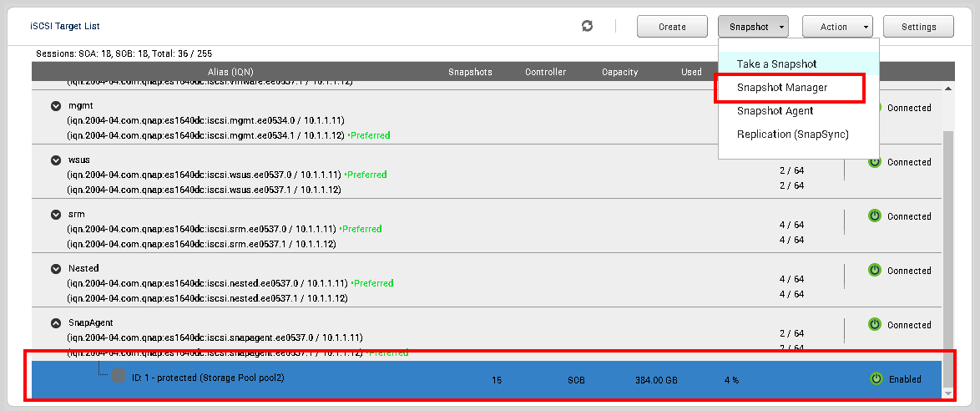The height and width of the screenshot is (411, 980).
Task: Open the Action dropdown button
Action: 837,27
